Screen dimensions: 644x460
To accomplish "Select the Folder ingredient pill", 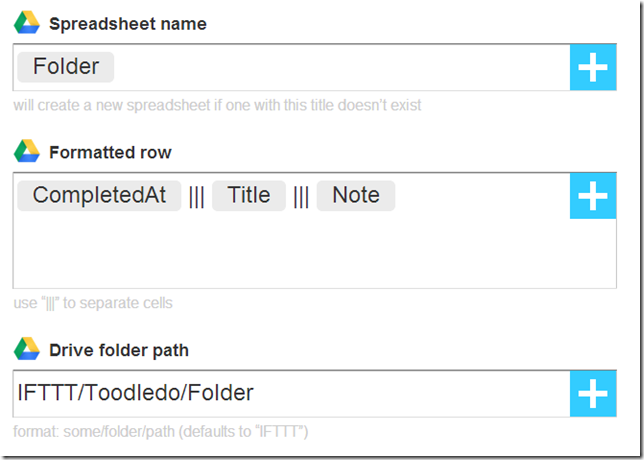I will tap(66, 67).
